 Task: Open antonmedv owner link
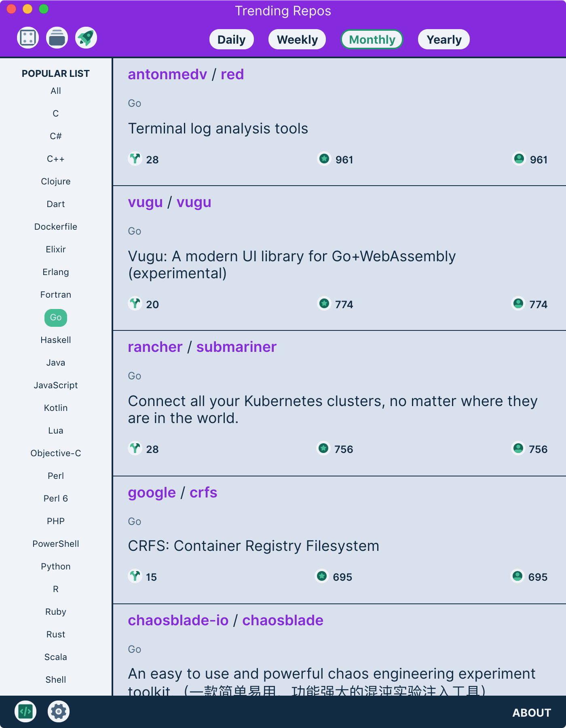coord(167,74)
